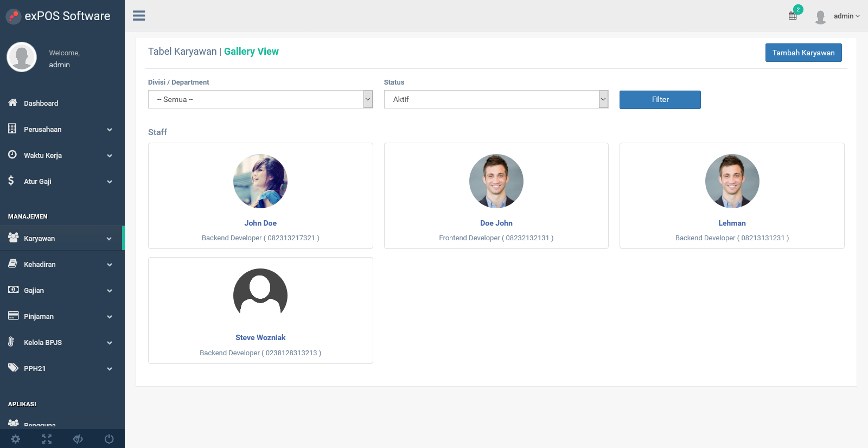Open Steve Wozniak's profile link
The width and height of the screenshot is (868, 448).
point(260,337)
